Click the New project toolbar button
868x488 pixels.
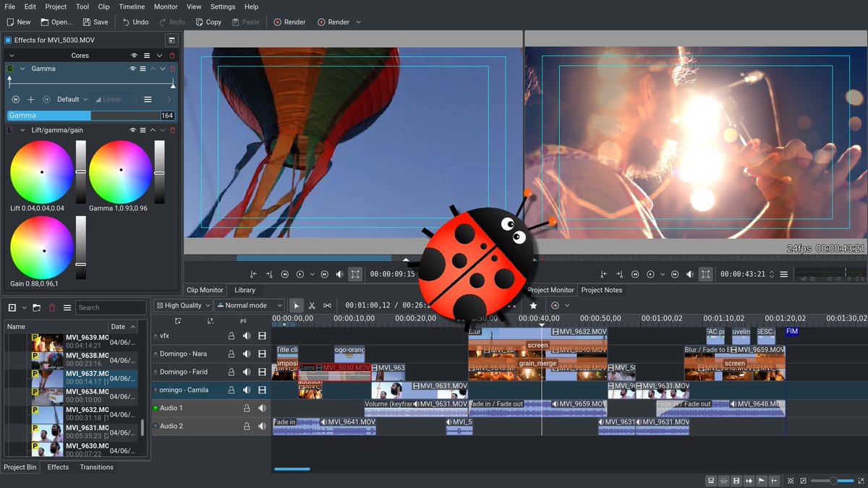(19, 22)
